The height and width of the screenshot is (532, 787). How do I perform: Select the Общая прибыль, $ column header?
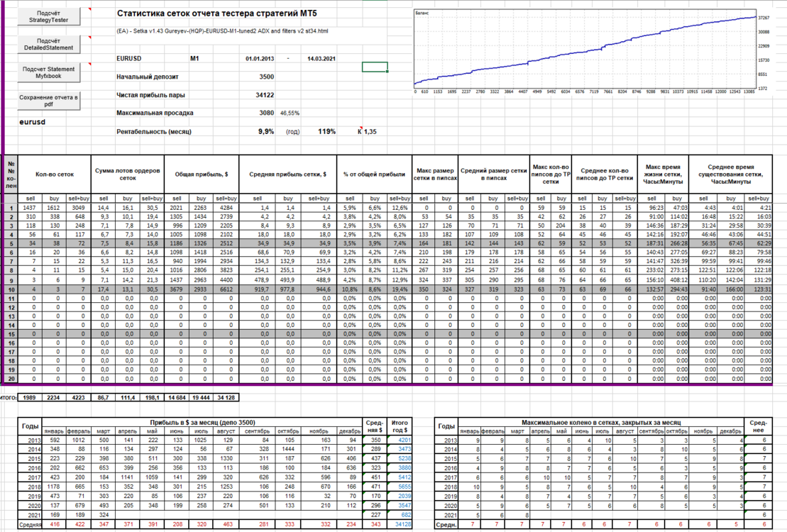(202, 174)
